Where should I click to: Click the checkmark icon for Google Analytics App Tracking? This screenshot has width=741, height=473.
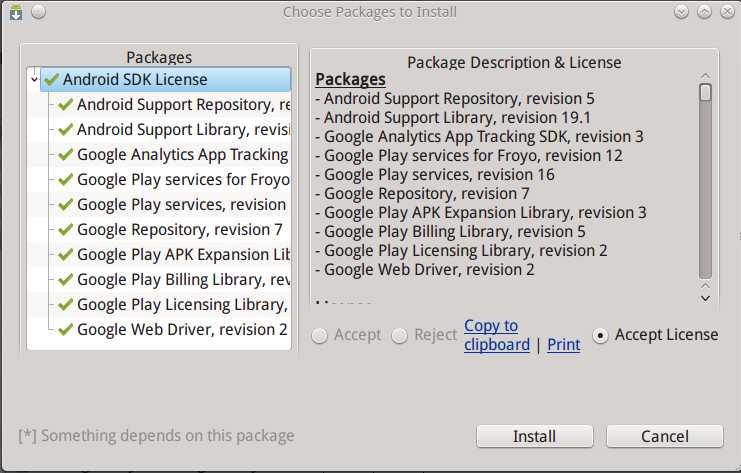(x=65, y=154)
